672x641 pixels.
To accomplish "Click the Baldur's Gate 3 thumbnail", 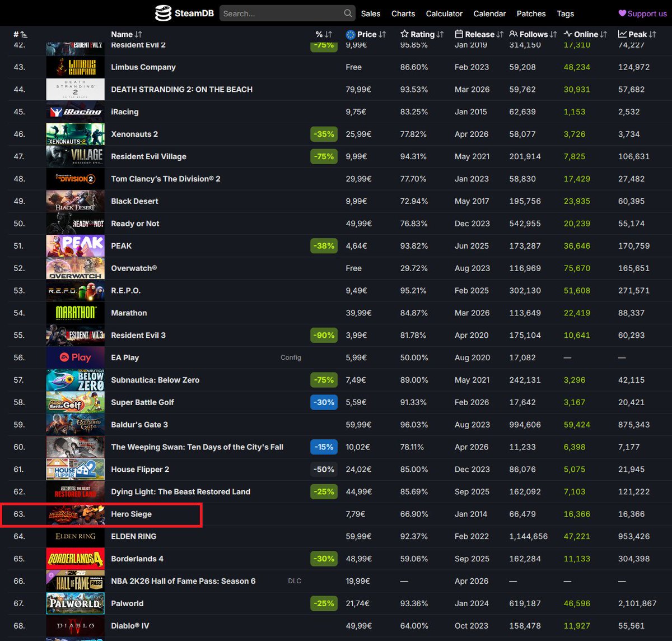I will point(75,425).
